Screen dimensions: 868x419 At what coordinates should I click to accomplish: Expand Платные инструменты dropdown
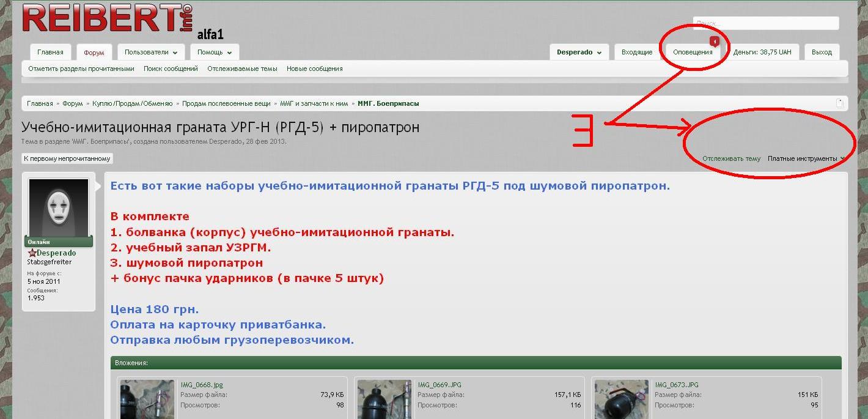click(806, 158)
